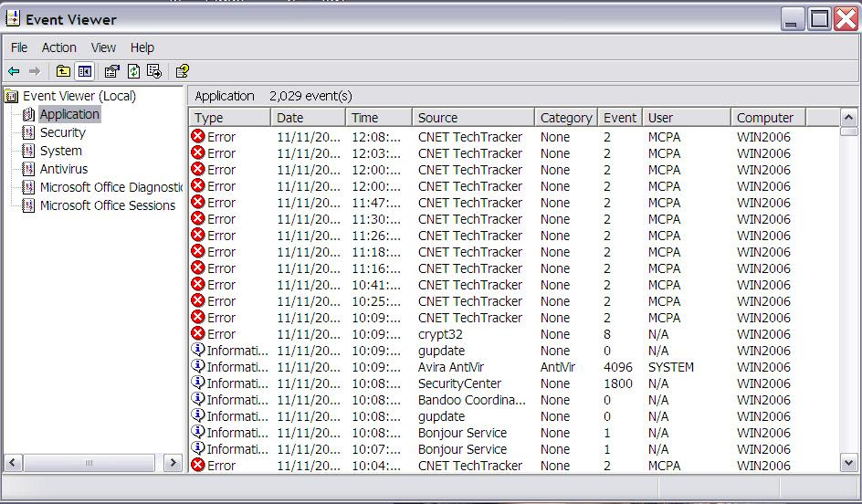Click the Refresh toolbar icon
862x504 pixels.
(x=133, y=71)
